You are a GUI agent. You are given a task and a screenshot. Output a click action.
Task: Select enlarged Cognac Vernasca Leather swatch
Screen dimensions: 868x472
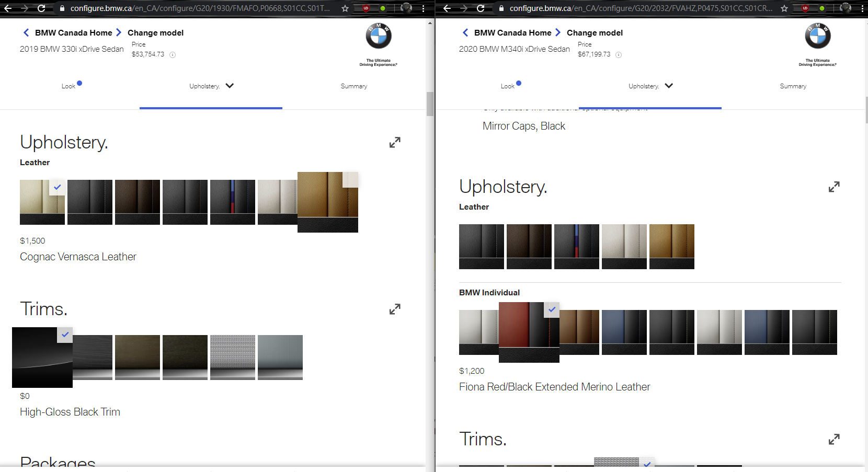[x=328, y=202]
